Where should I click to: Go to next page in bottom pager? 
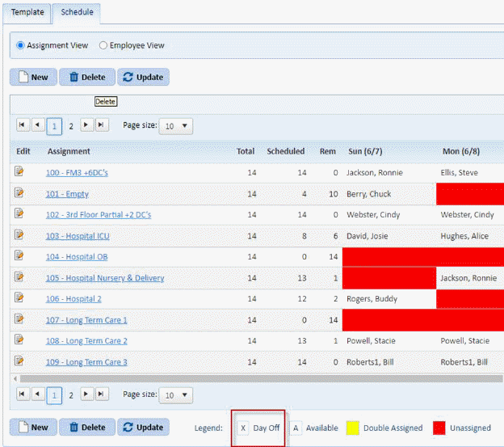86,394
